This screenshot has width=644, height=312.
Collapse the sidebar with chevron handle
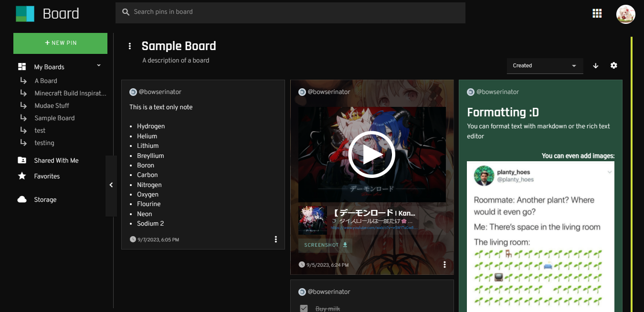coord(111,185)
